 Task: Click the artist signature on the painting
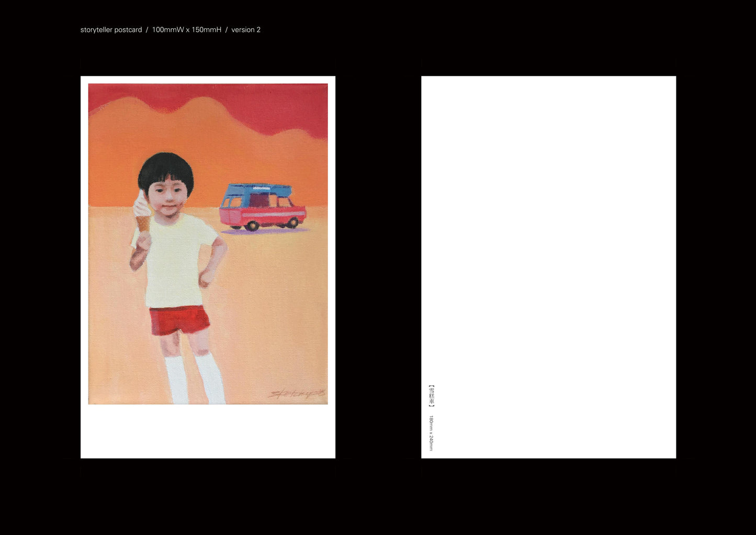[297, 394]
